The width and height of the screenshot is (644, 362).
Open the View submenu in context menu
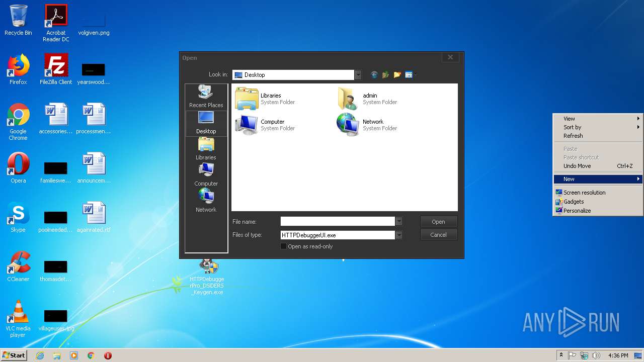[598, 119]
